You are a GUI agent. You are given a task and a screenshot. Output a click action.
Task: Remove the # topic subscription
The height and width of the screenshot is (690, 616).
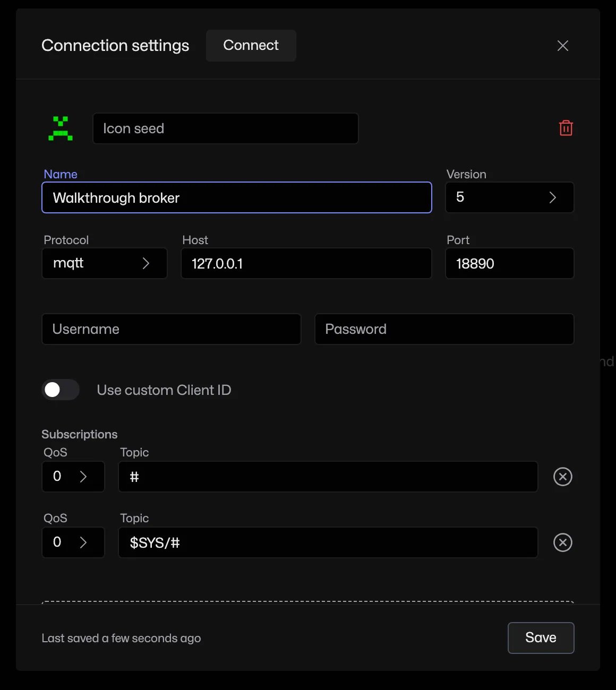point(563,477)
